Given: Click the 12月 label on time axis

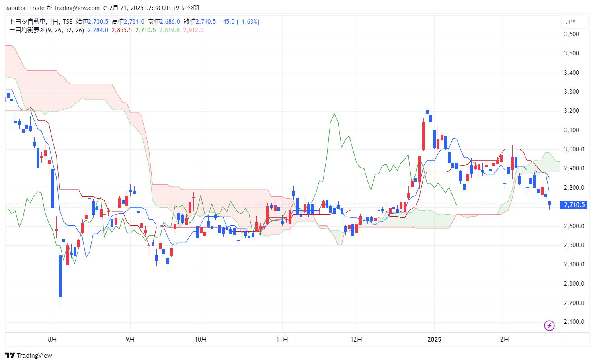Looking at the screenshot, I should pyautogui.click(x=356, y=339).
